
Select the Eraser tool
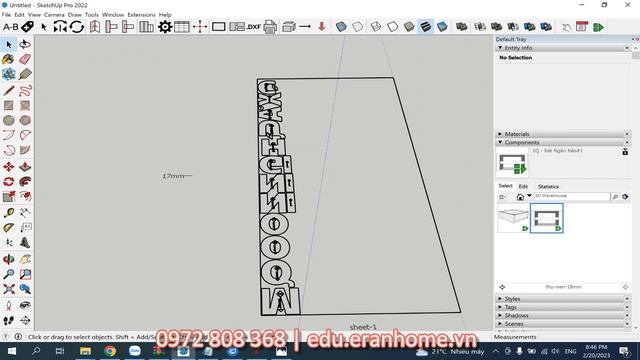click(x=25, y=59)
